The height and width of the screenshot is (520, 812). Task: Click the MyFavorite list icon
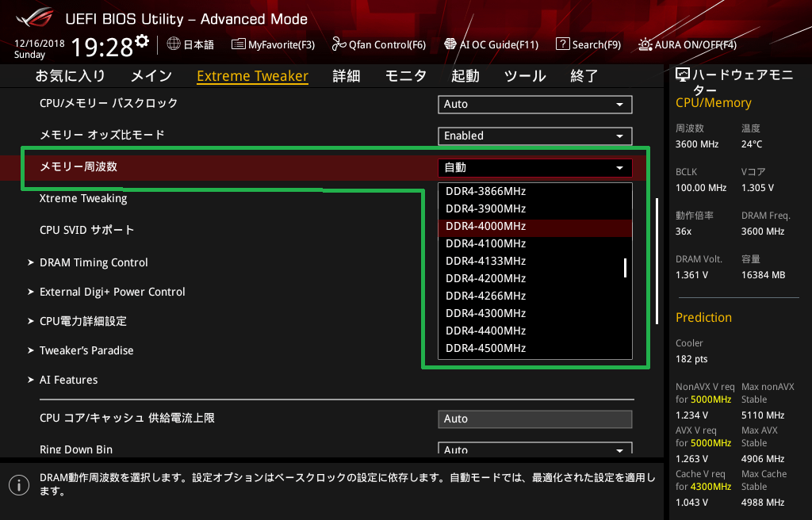pyautogui.click(x=238, y=44)
